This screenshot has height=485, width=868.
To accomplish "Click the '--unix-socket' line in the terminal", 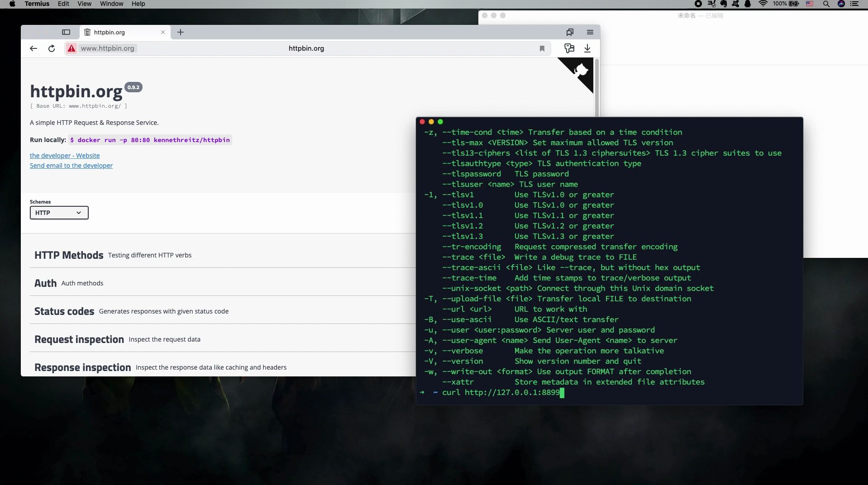I will click(x=578, y=288).
